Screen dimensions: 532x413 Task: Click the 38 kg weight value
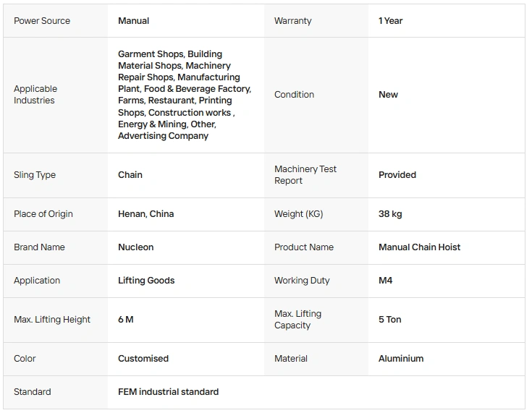pyautogui.click(x=390, y=214)
